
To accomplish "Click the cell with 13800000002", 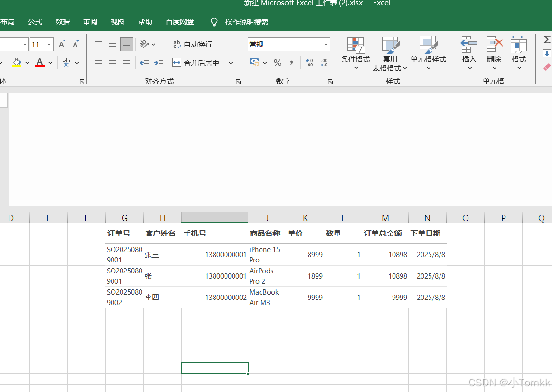I will tap(215, 298).
